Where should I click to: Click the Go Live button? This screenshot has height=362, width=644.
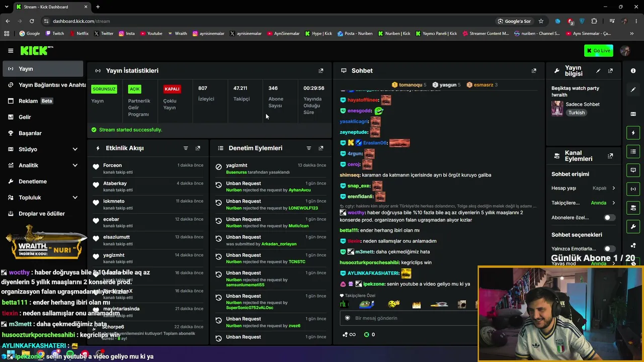pos(599,50)
